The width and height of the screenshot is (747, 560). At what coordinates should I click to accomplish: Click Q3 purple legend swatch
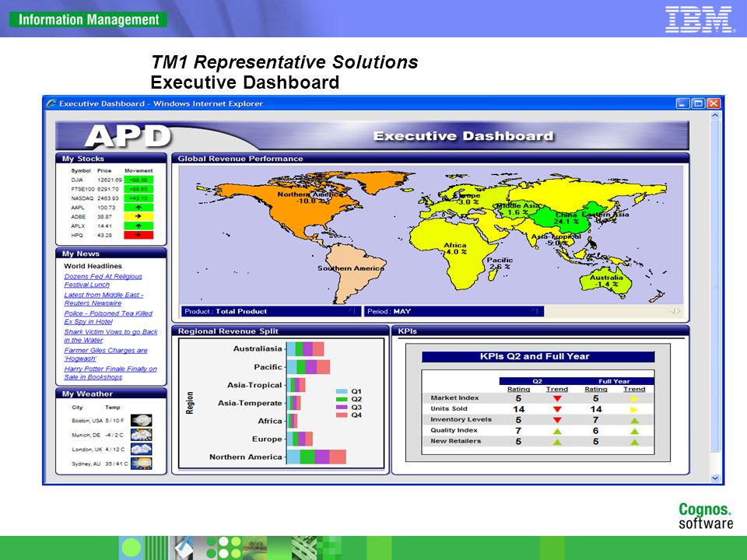(342, 407)
